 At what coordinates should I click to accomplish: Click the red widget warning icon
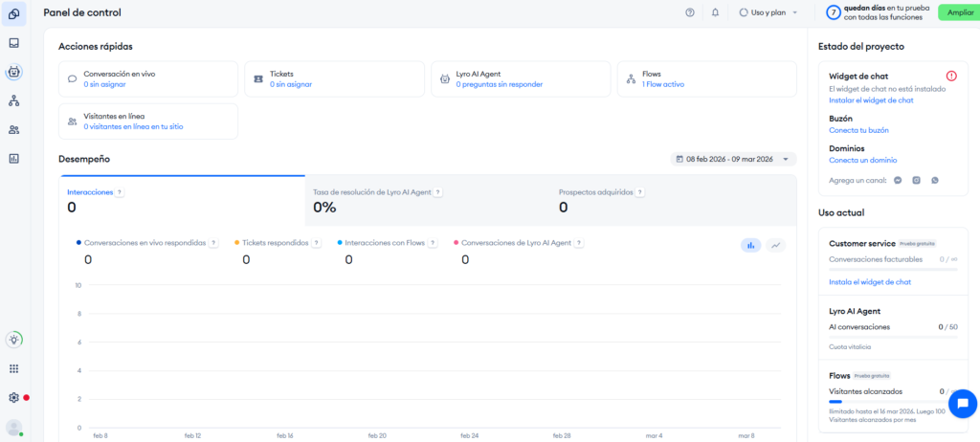(x=951, y=76)
